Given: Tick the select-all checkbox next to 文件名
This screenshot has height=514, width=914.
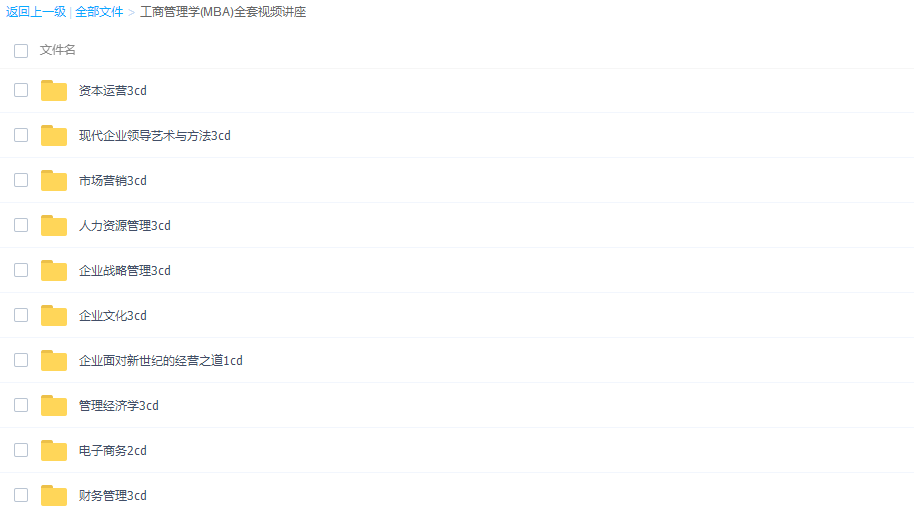Looking at the screenshot, I should point(21,51).
